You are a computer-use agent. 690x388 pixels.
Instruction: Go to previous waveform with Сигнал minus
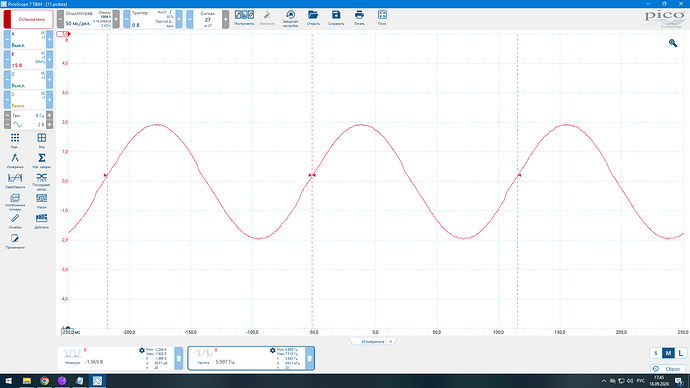[x=190, y=19]
